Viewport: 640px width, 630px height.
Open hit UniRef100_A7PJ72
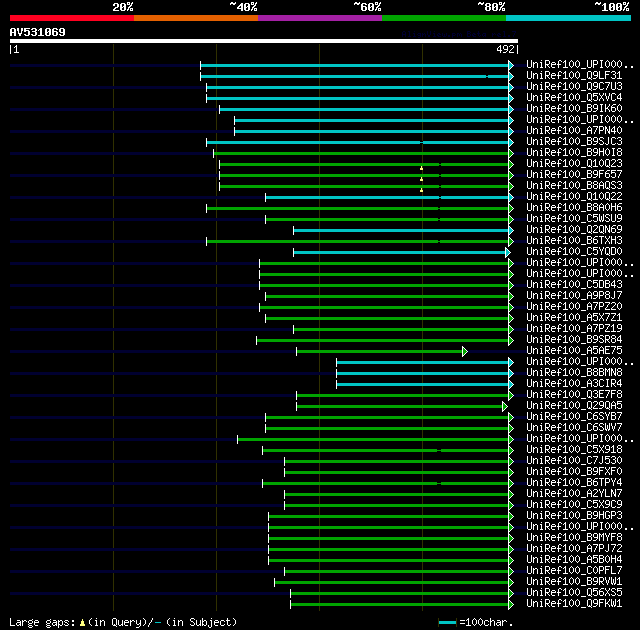click(x=574, y=549)
